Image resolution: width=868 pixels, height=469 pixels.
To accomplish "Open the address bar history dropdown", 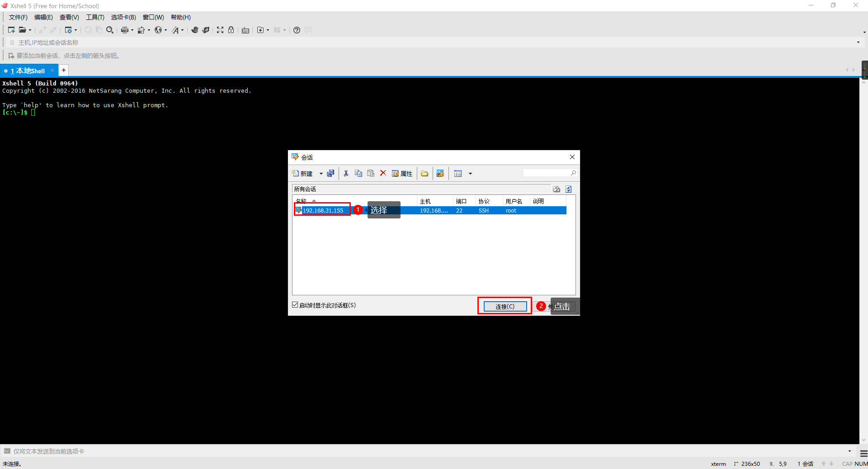I will (858, 43).
